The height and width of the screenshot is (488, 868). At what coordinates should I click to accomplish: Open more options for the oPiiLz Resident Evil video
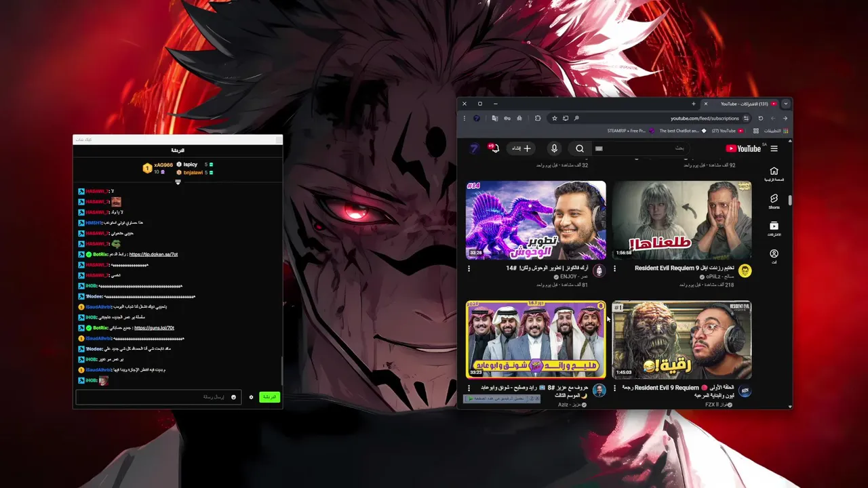[614, 268]
